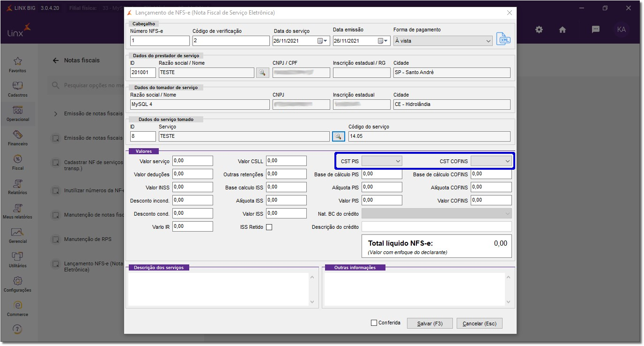
Task: Open the CST COFINS dropdown
Action: point(491,161)
